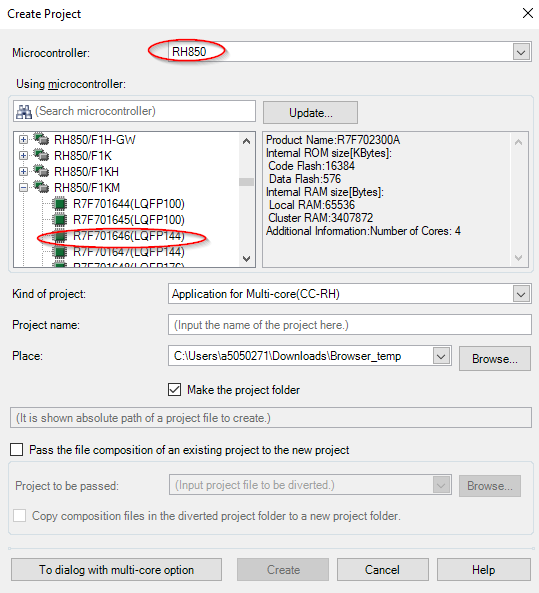Click the Create button
Image resolution: width=539 pixels, height=593 pixels.
[x=283, y=570]
